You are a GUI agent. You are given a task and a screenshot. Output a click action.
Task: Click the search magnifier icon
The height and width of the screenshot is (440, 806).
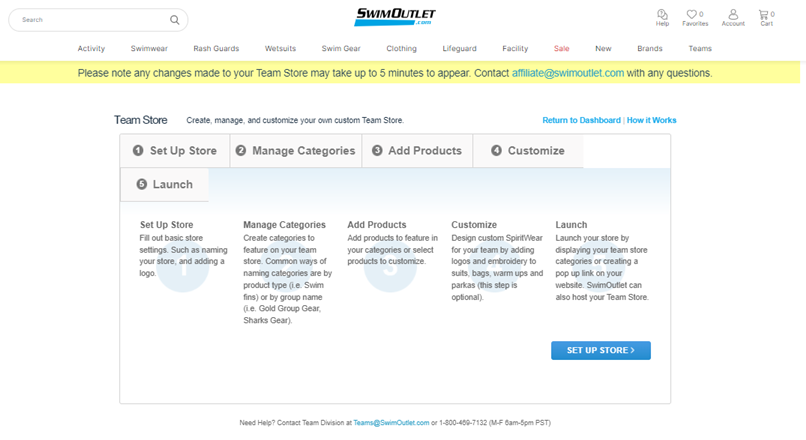coord(175,20)
